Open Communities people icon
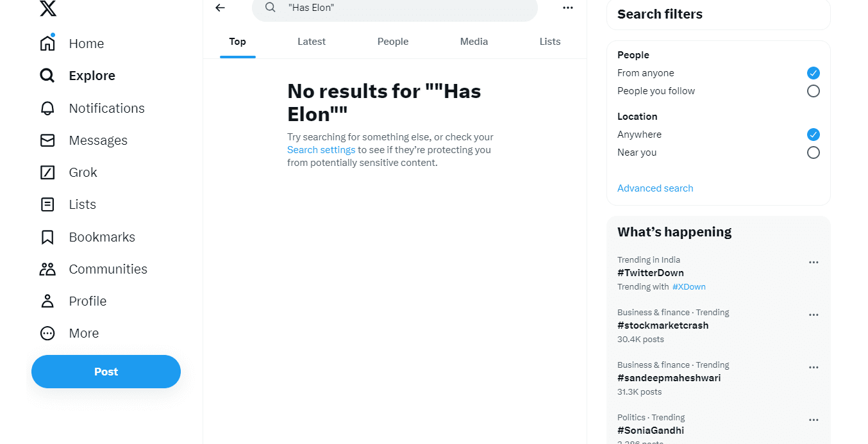 (47, 269)
